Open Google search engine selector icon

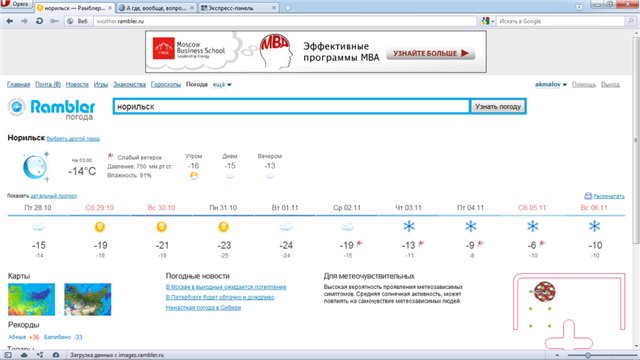click(x=487, y=21)
